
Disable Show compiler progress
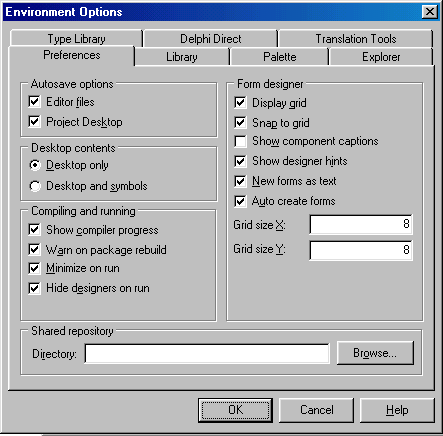pos(35,230)
